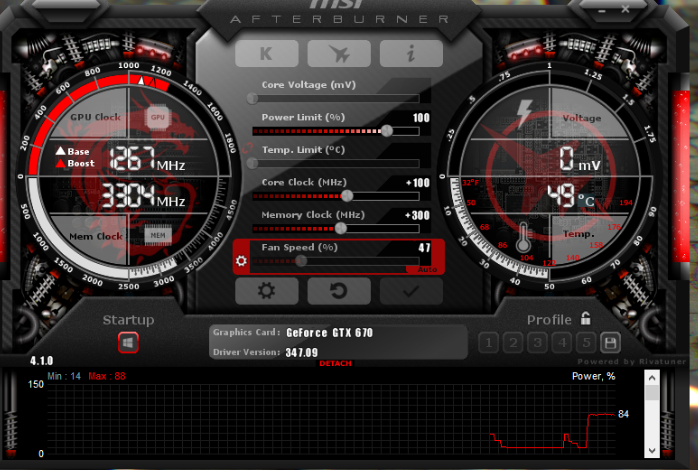
Task: Save profile with the floppy disk icon
Action: tap(610, 343)
